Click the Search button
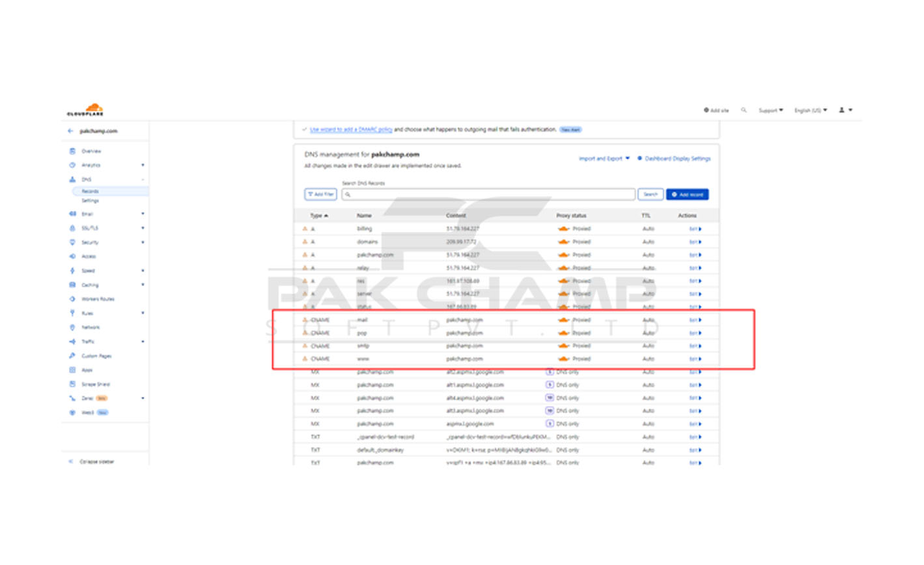This screenshot has height=565, width=924. coord(651,194)
